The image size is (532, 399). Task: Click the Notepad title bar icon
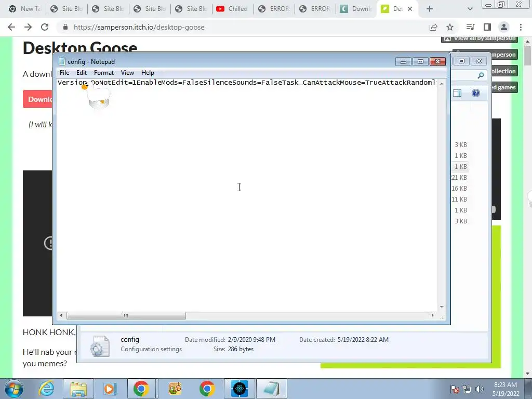pyautogui.click(x=61, y=61)
